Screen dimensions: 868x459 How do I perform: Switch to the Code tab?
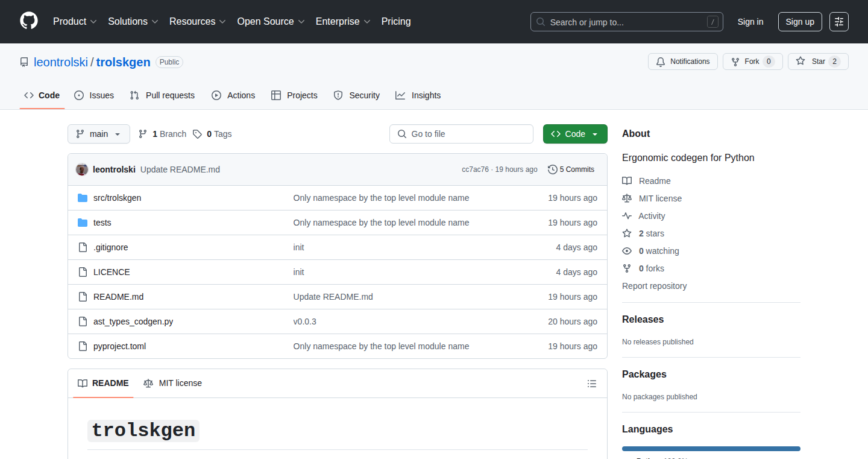click(x=42, y=95)
